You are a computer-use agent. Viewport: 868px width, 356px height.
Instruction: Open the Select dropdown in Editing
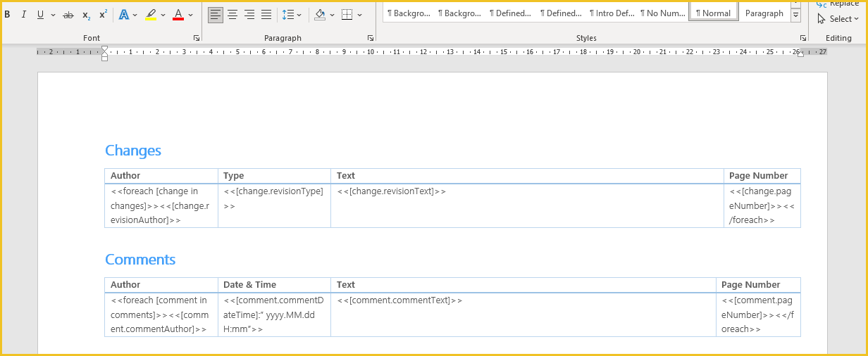pos(839,19)
